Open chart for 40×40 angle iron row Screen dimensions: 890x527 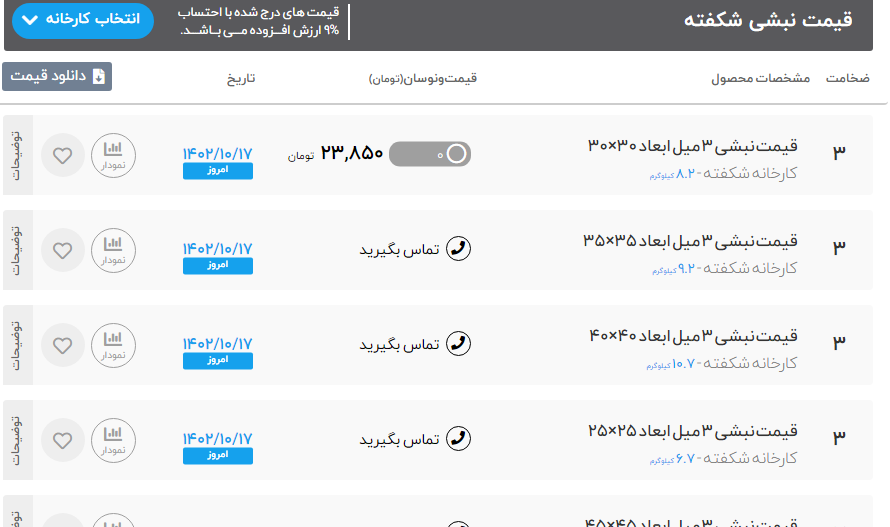113,345
